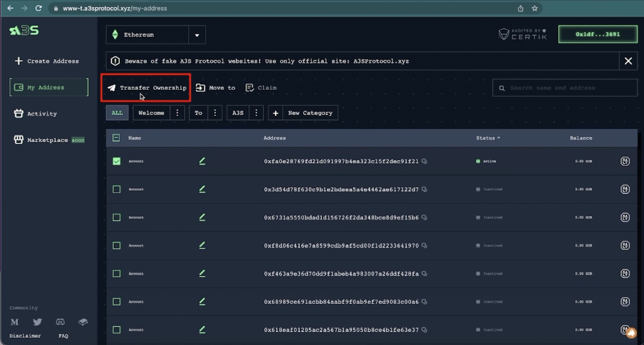Bookmark this page with star icon
The width and height of the screenshot is (644, 345).
coord(535,8)
